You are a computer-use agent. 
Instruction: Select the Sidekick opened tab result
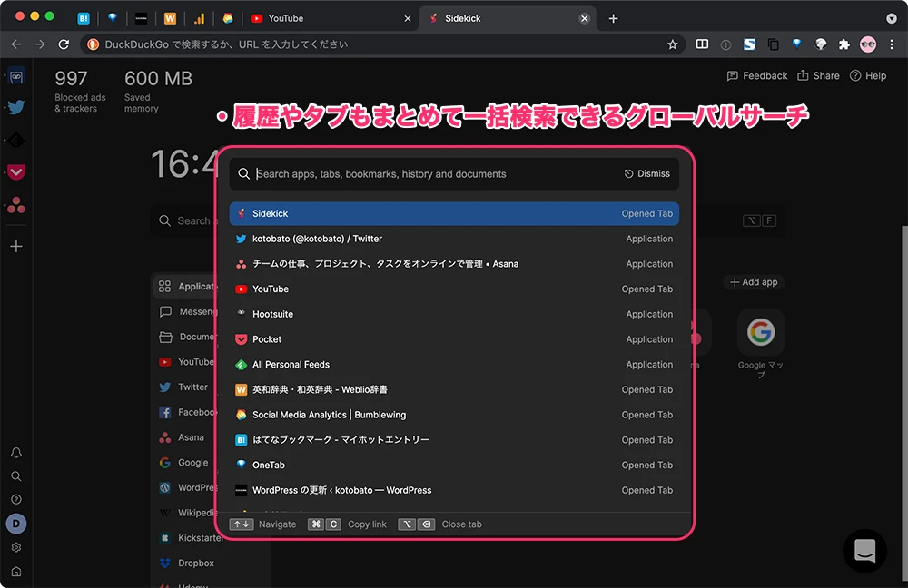point(454,213)
